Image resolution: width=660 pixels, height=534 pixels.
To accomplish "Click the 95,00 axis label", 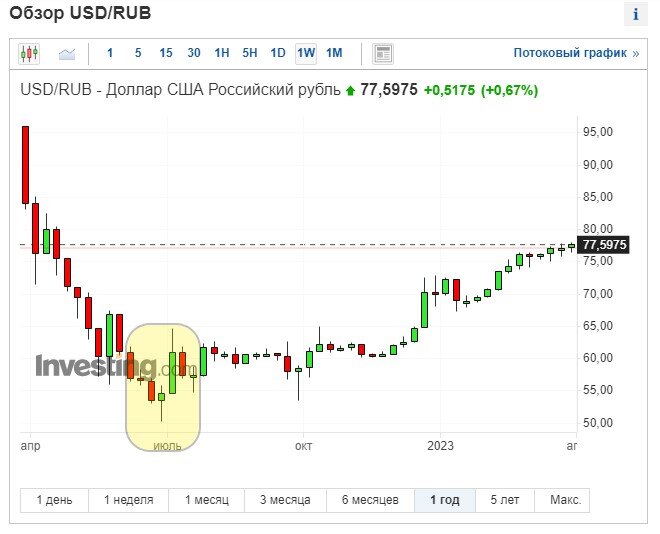I will pyautogui.click(x=597, y=132).
